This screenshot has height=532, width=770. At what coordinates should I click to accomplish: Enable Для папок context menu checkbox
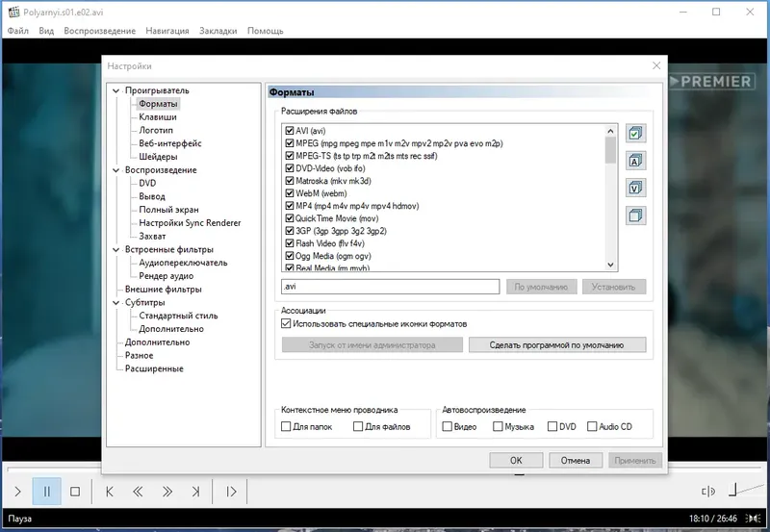tap(286, 426)
